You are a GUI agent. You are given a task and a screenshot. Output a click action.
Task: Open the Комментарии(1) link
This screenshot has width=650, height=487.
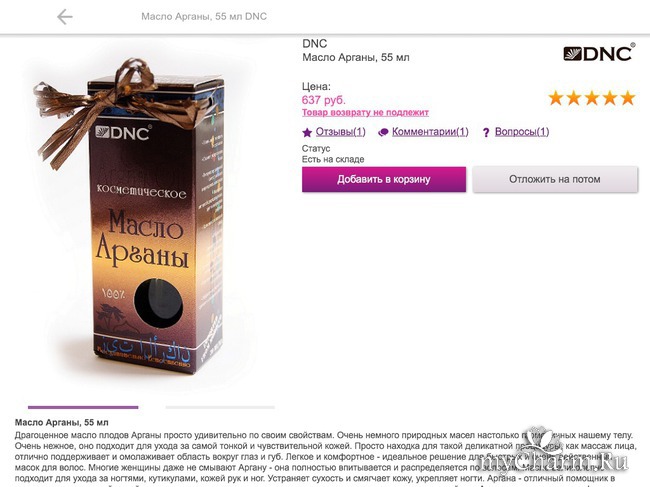(x=430, y=132)
